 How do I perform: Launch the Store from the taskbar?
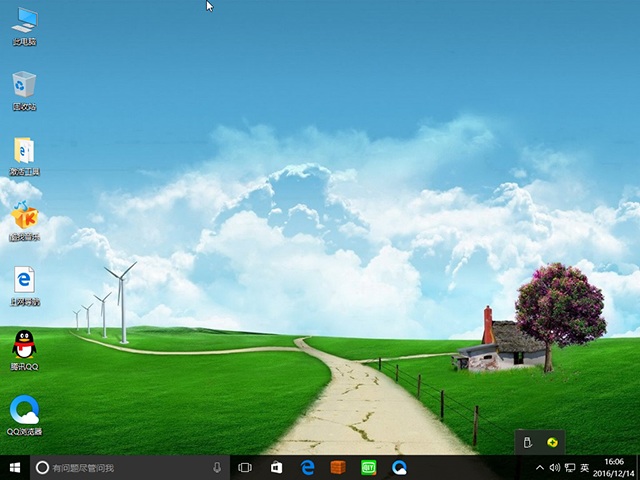pyautogui.click(x=276, y=468)
